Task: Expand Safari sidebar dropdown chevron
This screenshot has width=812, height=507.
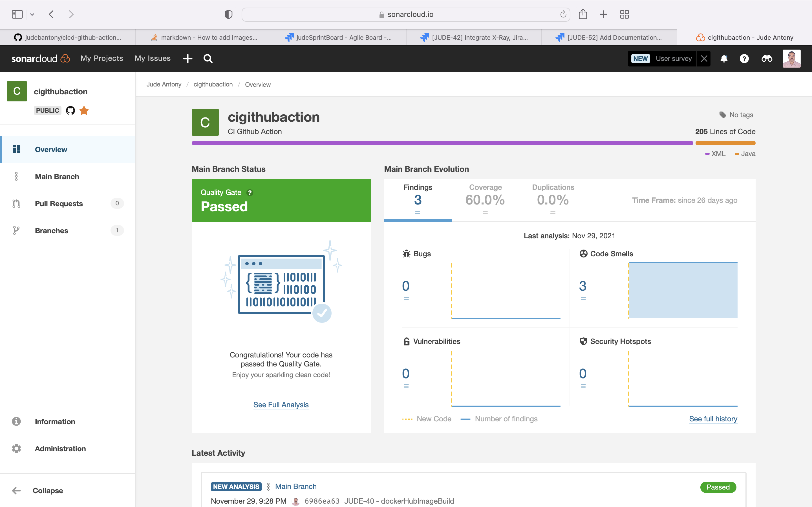Action: (32, 14)
